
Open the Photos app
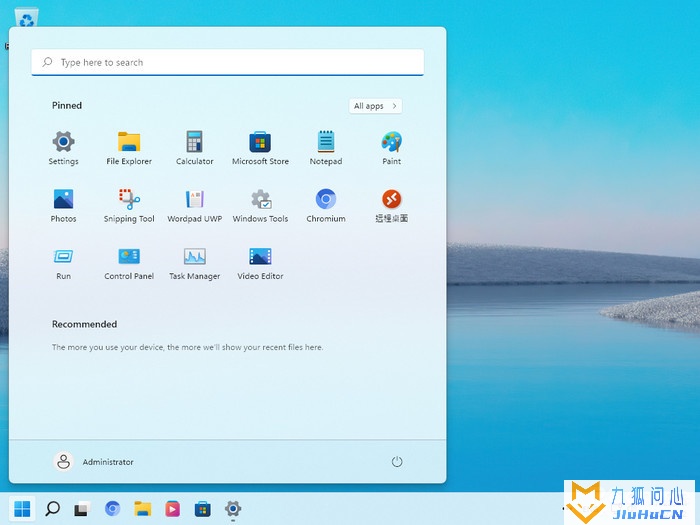coord(63,206)
